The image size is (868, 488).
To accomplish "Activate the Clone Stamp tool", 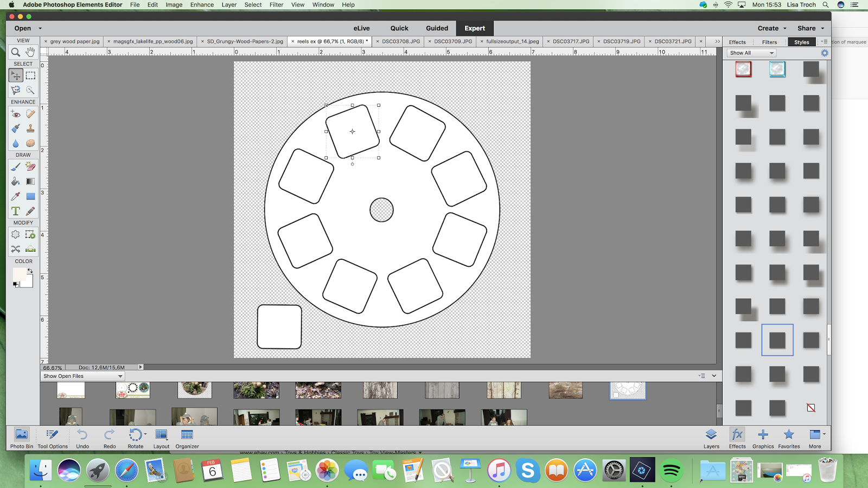I will (30, 129).
